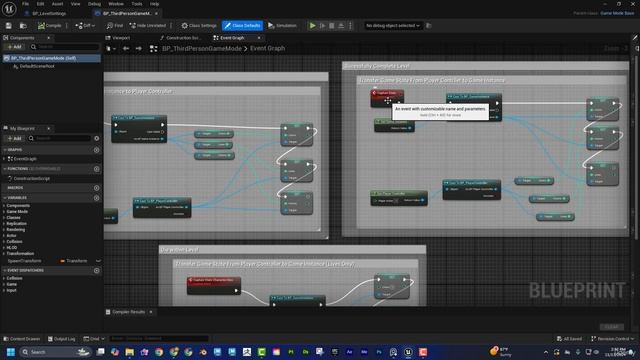Start Simulation from toolbar
This screenshot has width=640, height=360.
pyautogui.click(x=282, y=26)
